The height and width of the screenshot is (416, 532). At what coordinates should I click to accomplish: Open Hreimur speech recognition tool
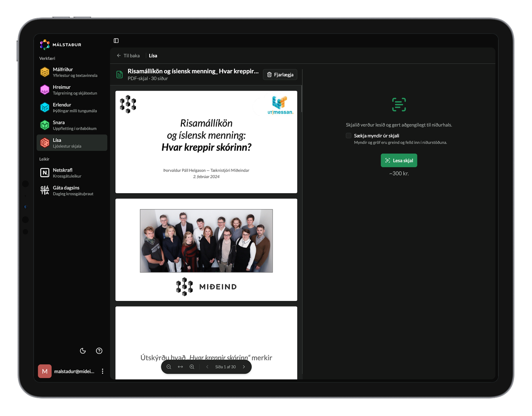coord(72,90)
